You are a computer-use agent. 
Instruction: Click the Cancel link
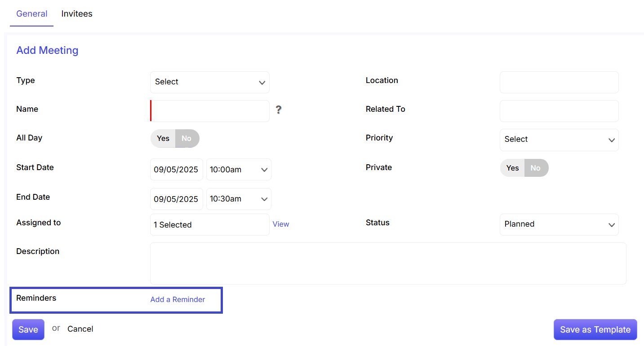click(x=80, y=329)
